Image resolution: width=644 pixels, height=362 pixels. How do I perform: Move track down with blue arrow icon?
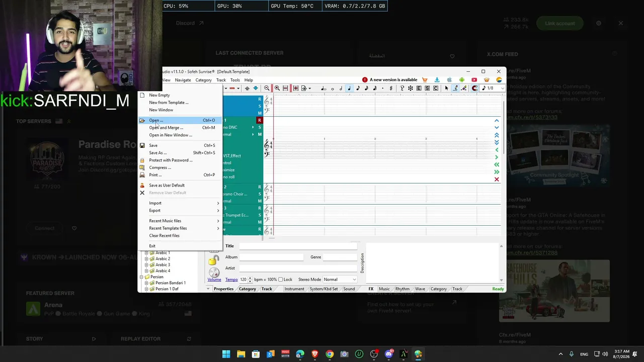pos(256,88)
